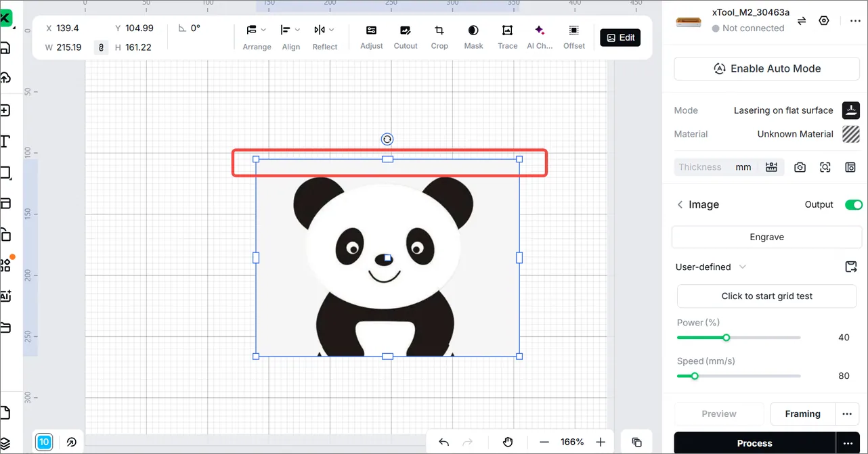Click the blue 10 badge

(x=44, y=442)
